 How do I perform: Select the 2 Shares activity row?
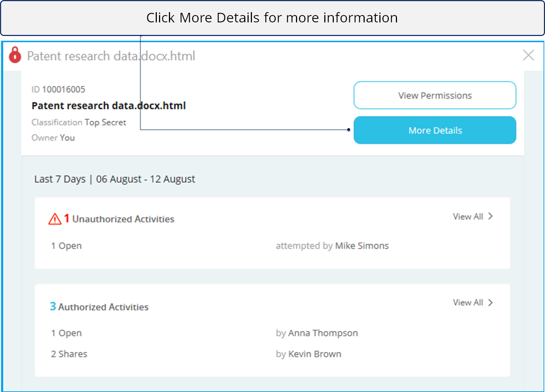(69, 354)
